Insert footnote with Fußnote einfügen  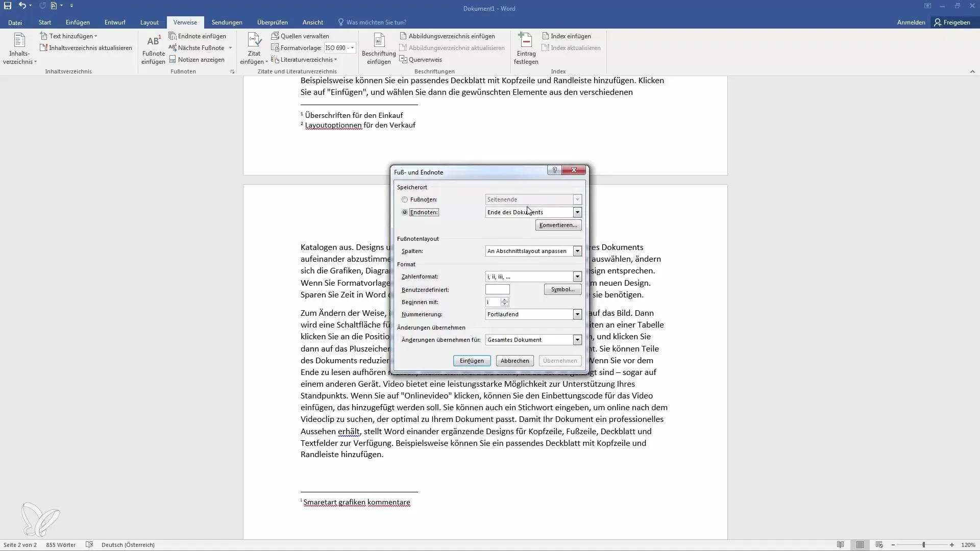pos(153,49)
